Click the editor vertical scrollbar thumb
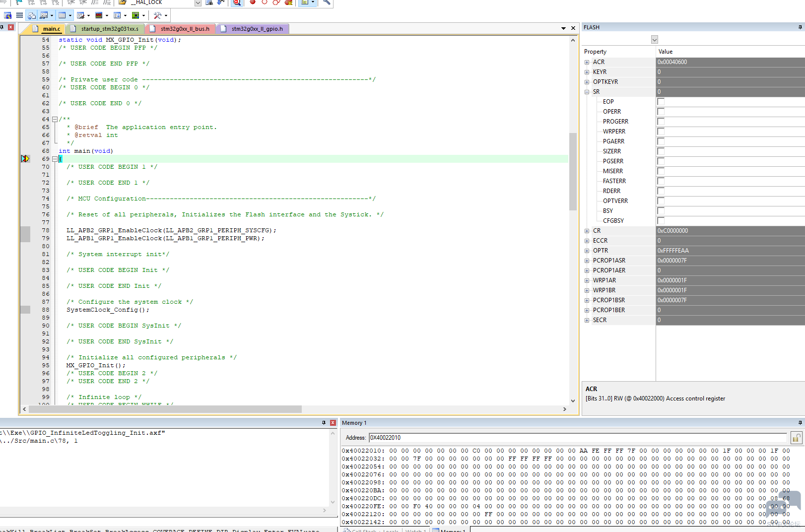Image resolution: width=805 pixels, height=532 pixels. point(573,171)
